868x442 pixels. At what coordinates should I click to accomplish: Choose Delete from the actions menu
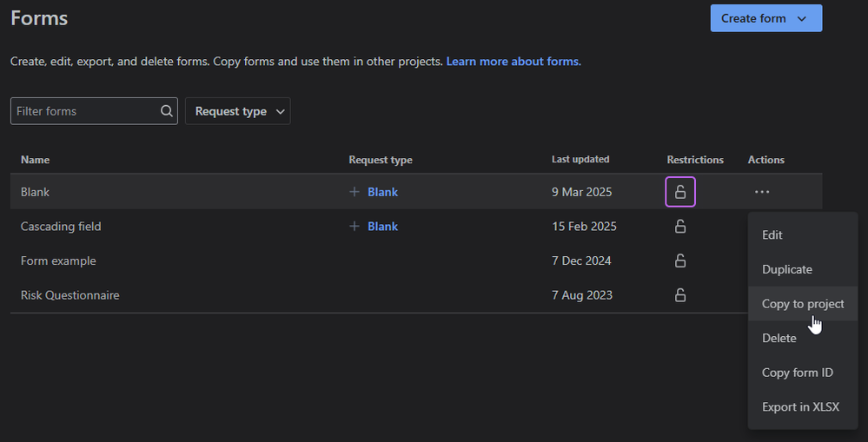coord(779,338)
